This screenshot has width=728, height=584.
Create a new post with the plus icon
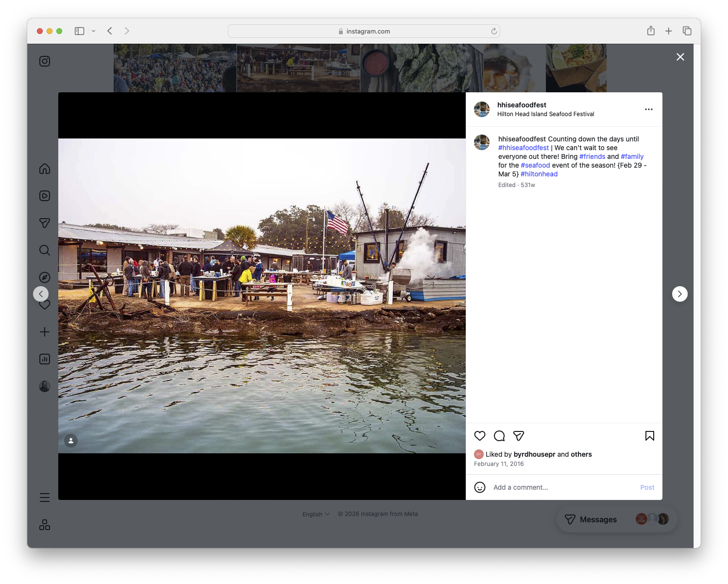[x=44, y=332]
